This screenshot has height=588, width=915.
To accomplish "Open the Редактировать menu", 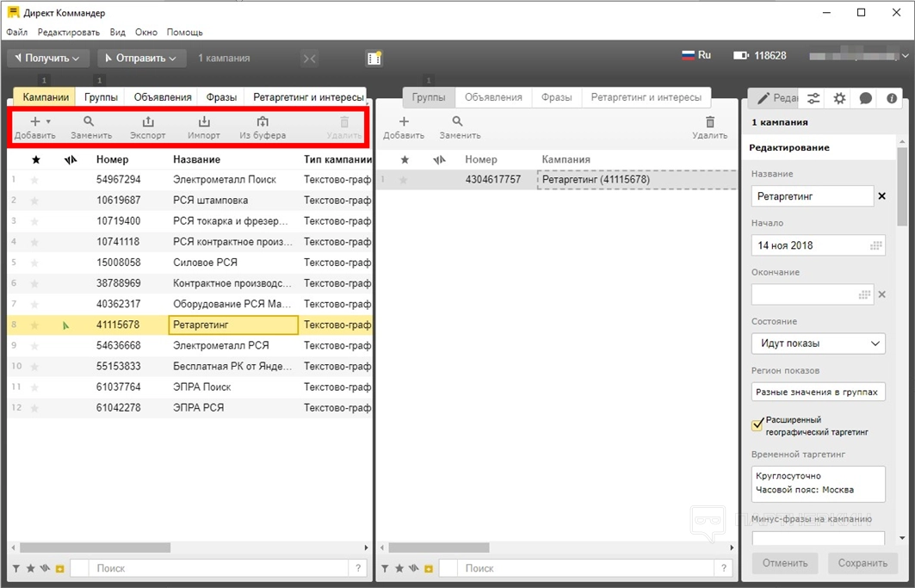I will tap(68, 32).
